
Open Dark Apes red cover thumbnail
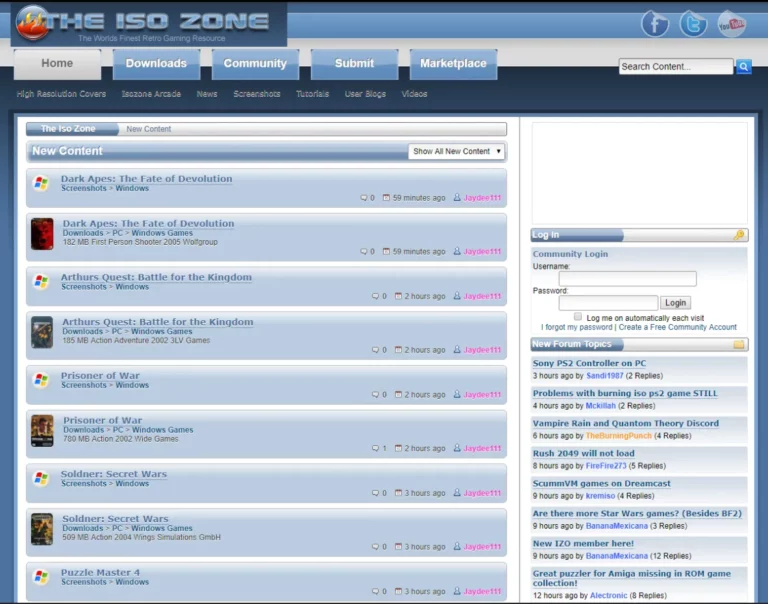(42, 234)
